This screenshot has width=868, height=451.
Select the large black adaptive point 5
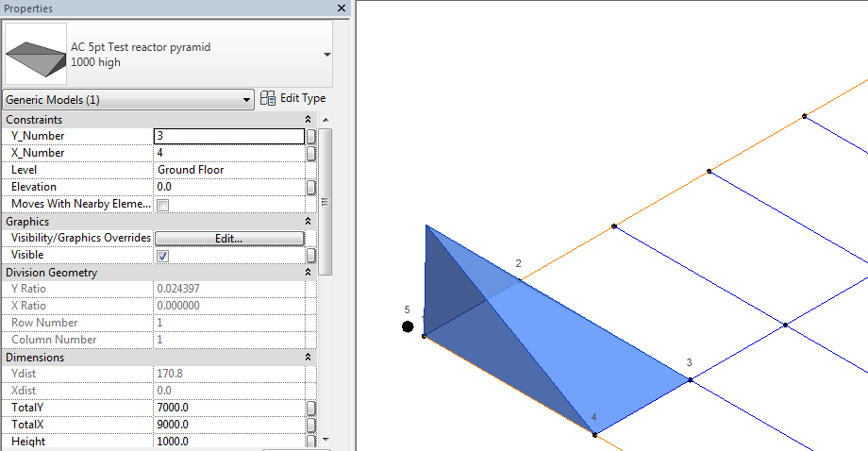pos(408,326)
